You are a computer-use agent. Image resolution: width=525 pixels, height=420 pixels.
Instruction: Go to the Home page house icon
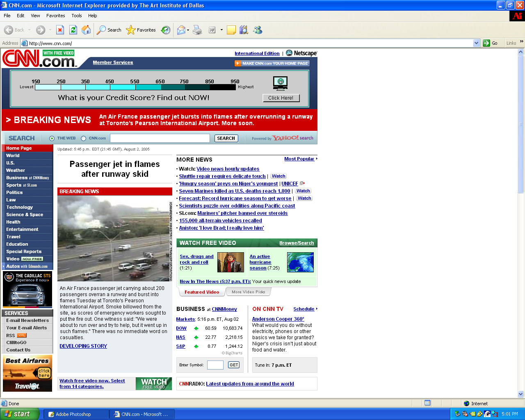click(x=86, y=30)
